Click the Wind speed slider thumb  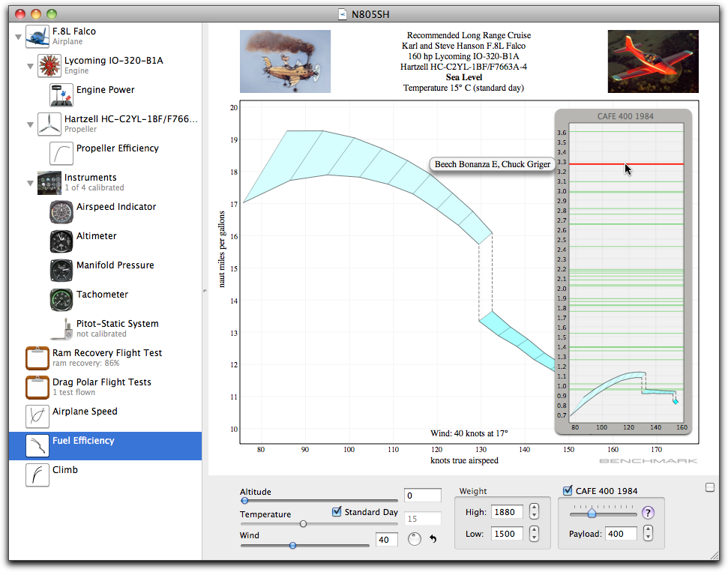click(292, 546)
